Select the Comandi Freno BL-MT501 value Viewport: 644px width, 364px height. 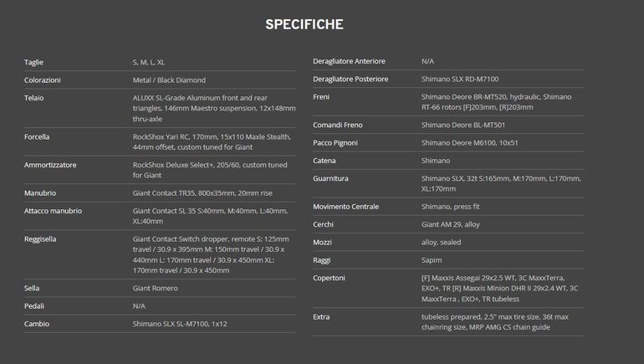pyautogui.click(x=463, y=125)
